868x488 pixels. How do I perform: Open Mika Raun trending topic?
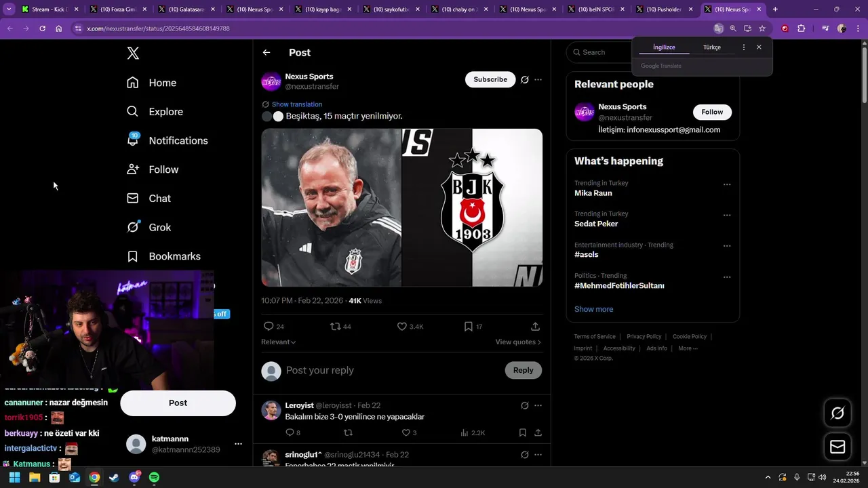pos(593,193)
